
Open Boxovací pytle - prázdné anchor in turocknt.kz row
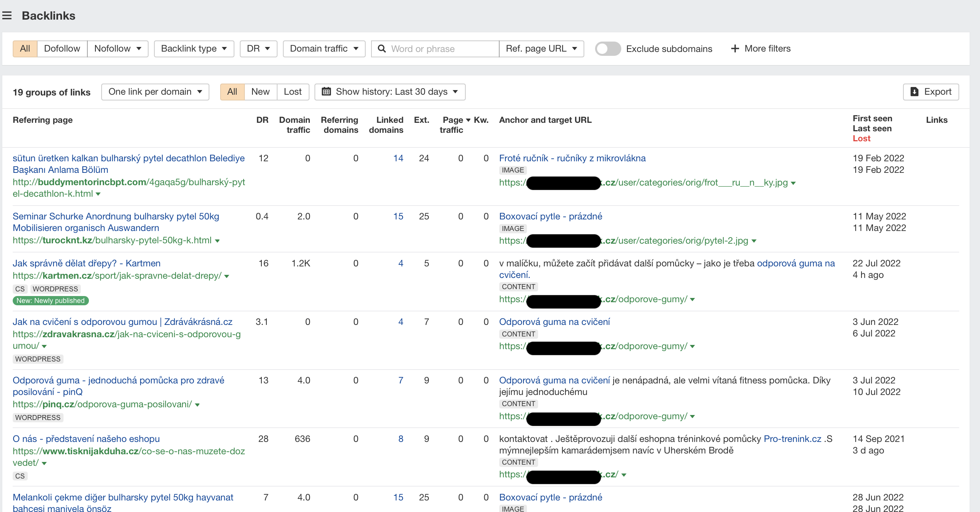pos(551,216)
